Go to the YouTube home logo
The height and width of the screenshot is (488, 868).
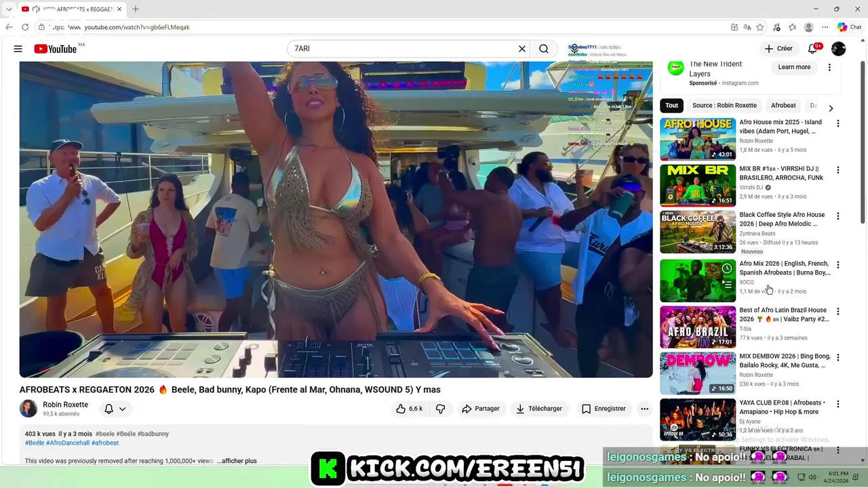pyautogui.click(x=56, y=49)
